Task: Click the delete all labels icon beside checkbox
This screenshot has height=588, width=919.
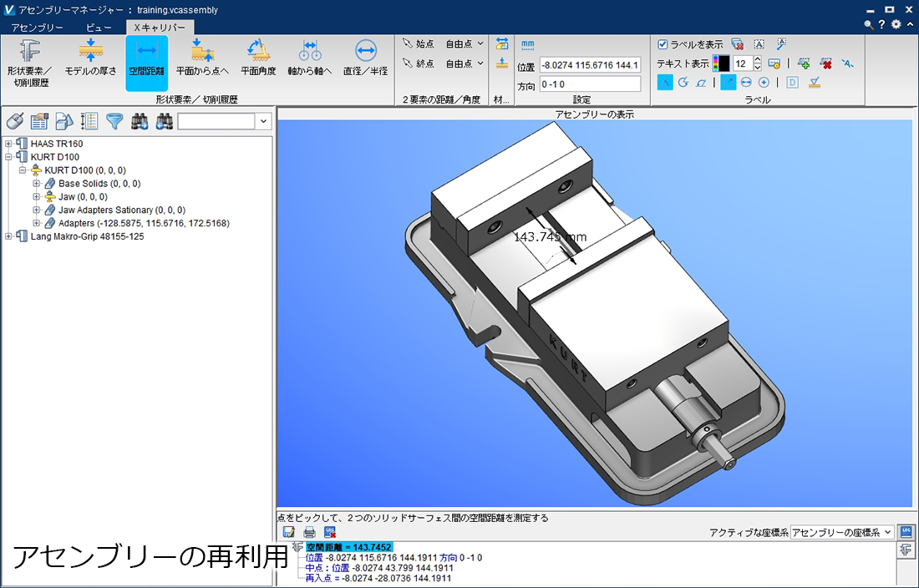Action: point(738,44)
